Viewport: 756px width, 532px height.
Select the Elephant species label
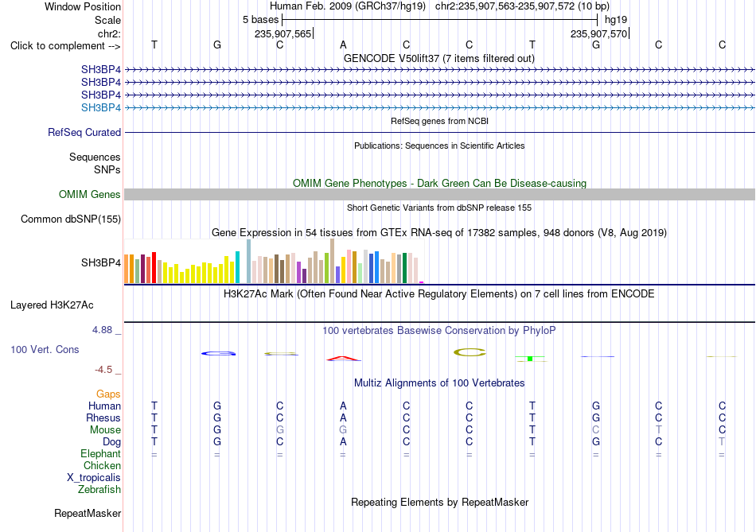[x=101, y=453]
